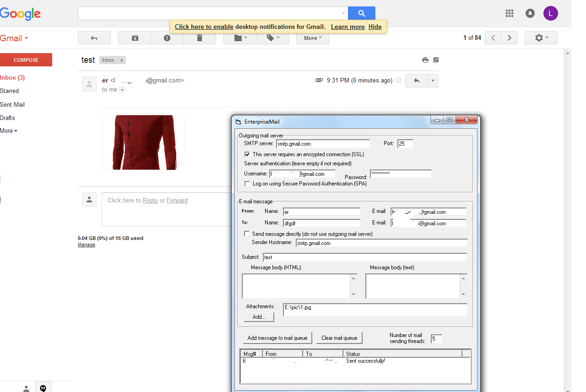The width and height of the screenshot is (586, 392).
Task: Open Hangouts contacts person icon
Action: [x=27, y=388]
